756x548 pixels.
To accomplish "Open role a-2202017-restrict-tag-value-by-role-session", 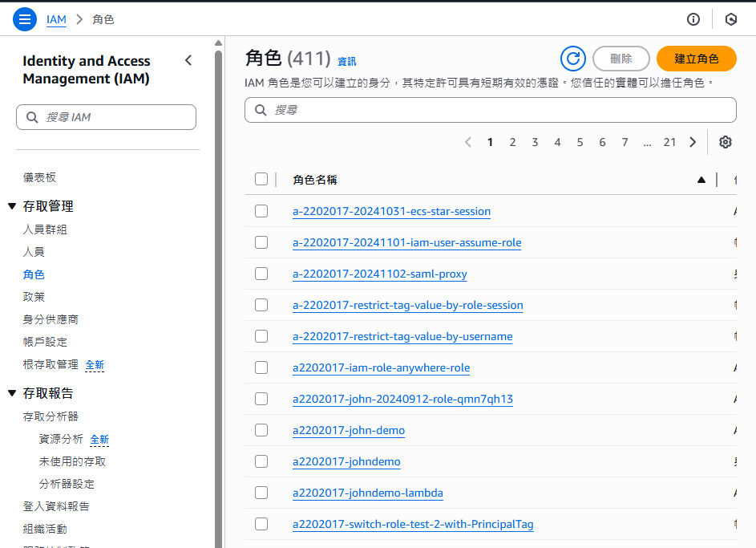I will pos(408,306).
